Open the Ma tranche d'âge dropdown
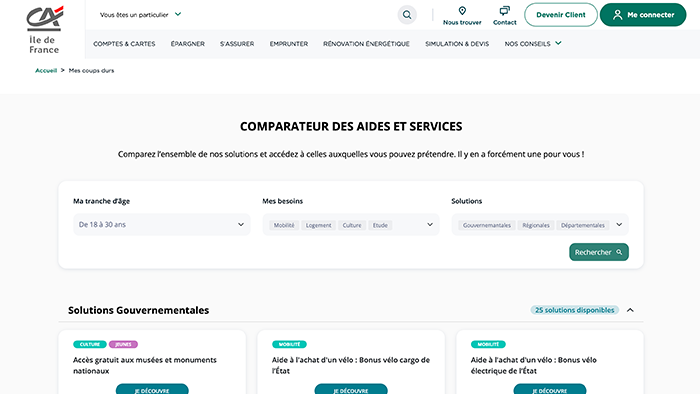The height and width of the screenshot is (394, 700). click(162, 224)
